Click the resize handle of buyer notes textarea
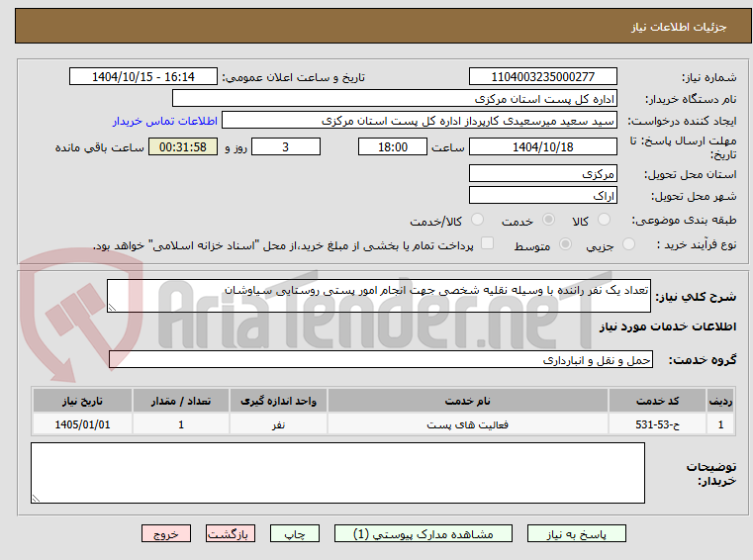The height and width of the screenshot is (560, 753). (x=36, y=499)
